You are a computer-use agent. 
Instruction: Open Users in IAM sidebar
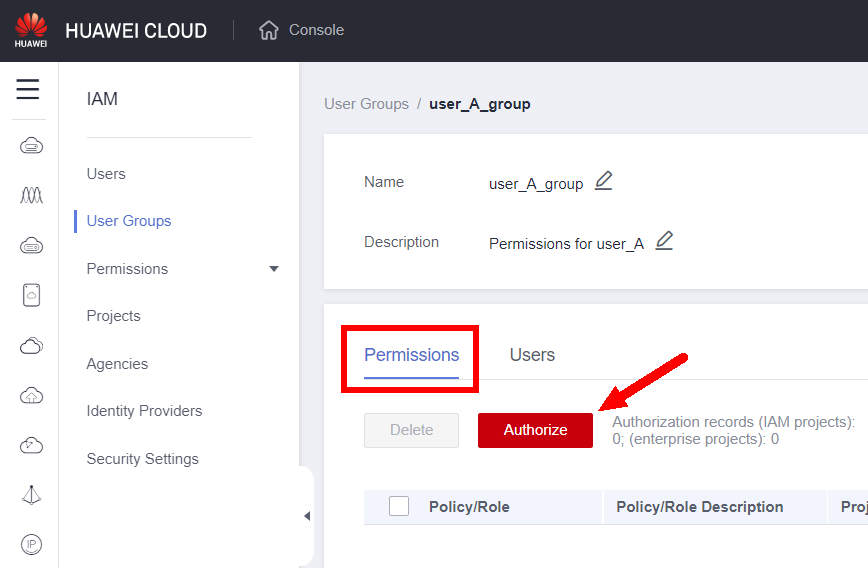[x=106, y=174]
